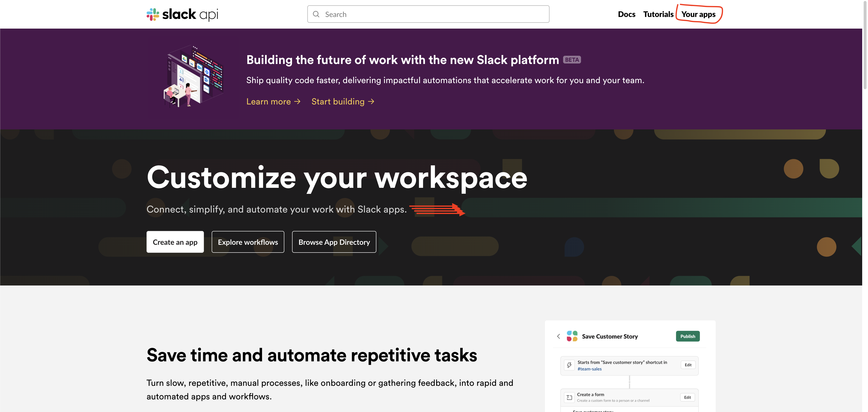Image resolution: width=868 pixels, height=412 pixels.
Task: Click the green Publish button
Action: pyautogui.click(x=688, y=336)
